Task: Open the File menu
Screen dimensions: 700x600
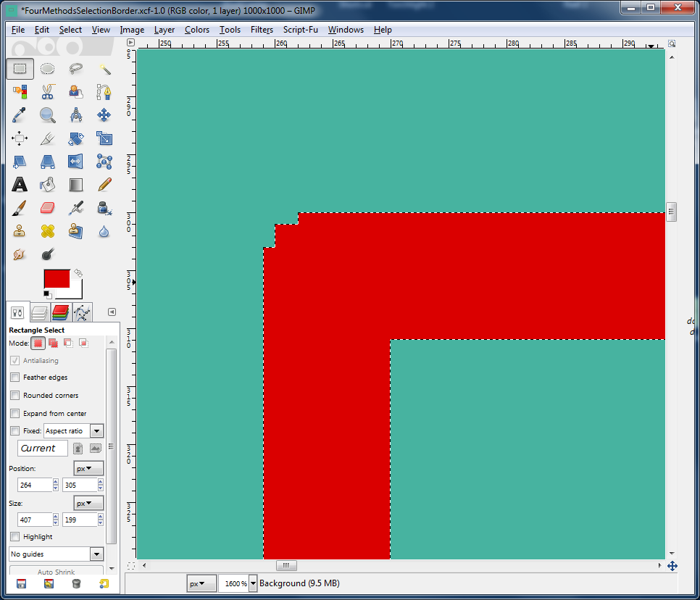Action: coord(18,30)
